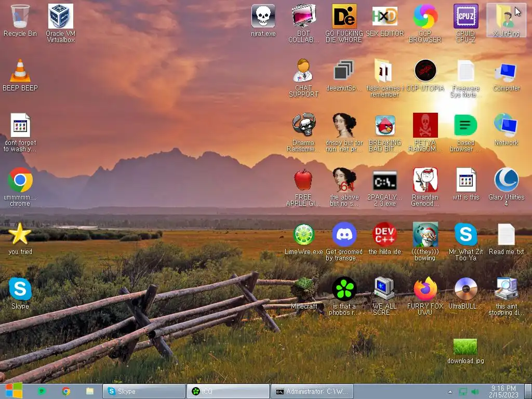
Task: Open the file explorer folder in taskbar
Action: coord(89,391)
